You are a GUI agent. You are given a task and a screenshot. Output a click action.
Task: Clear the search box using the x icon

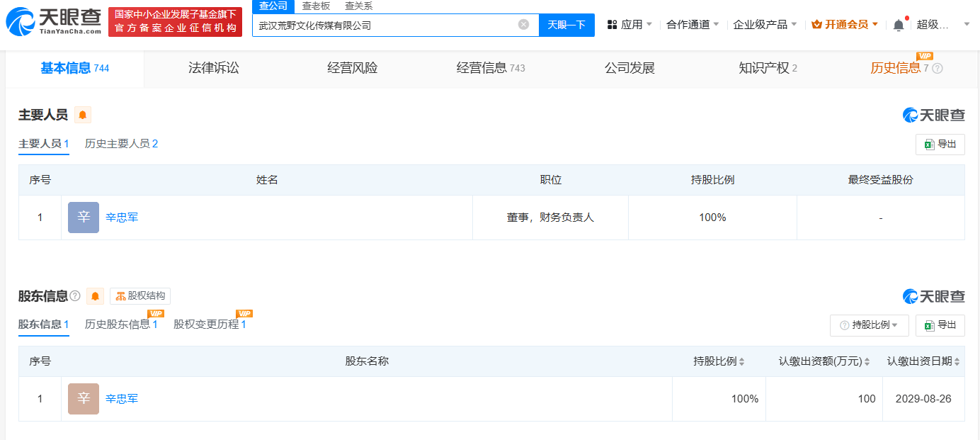pos(523,25)
